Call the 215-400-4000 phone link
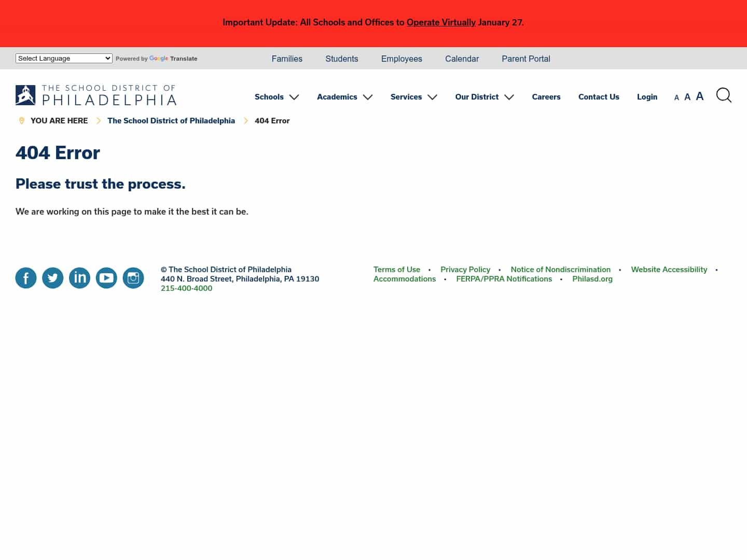The width and height of the screenshot is (747, 560). 186,288
